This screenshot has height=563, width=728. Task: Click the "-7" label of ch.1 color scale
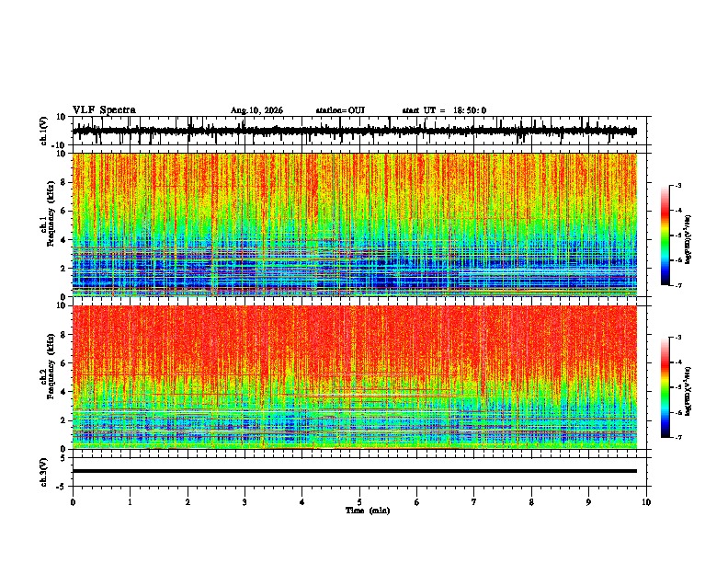pos(678,285)
